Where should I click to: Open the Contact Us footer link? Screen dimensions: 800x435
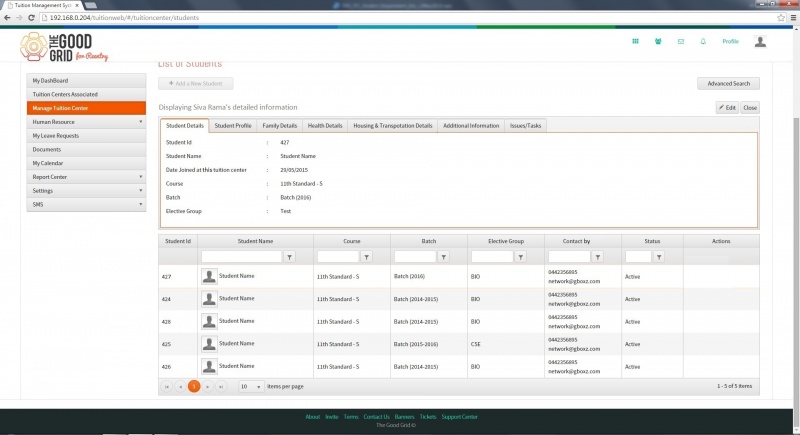377,417
